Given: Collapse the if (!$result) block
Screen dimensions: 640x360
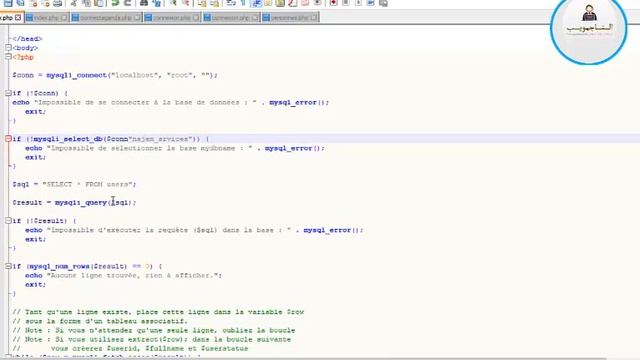Looking at the screenshot, I should pos(8,221).
